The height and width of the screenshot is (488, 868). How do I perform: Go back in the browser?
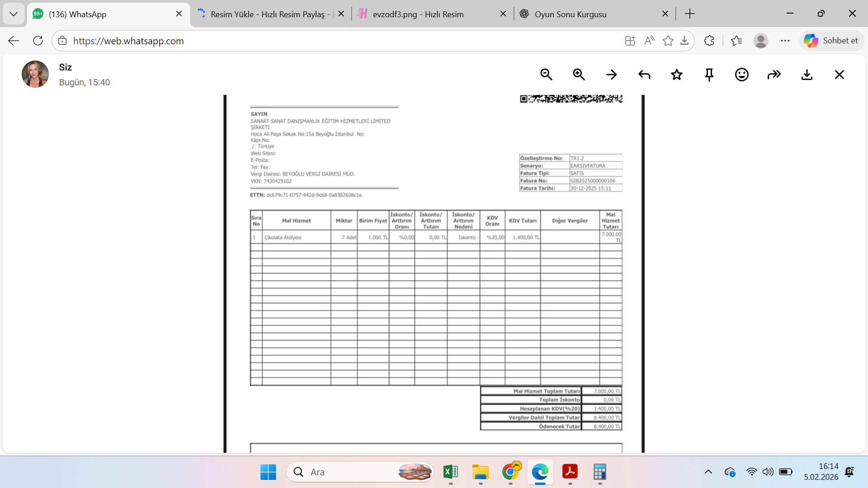click(14, 41)
